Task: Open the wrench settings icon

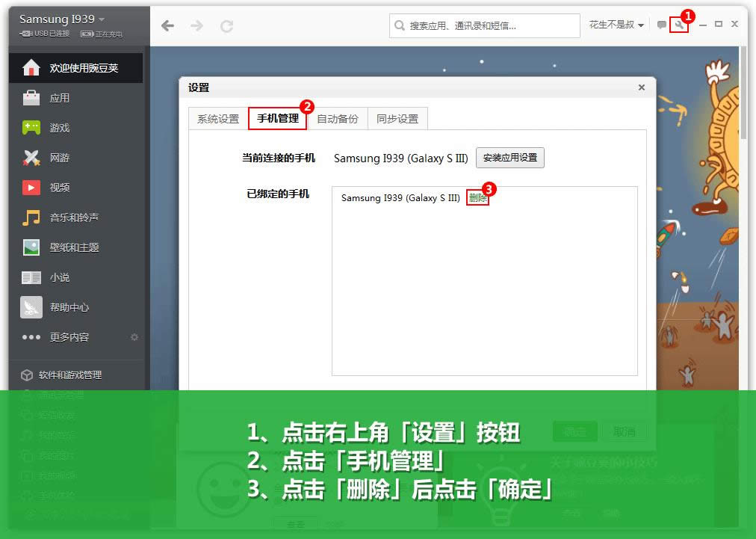Action: (x=679, y=25)
